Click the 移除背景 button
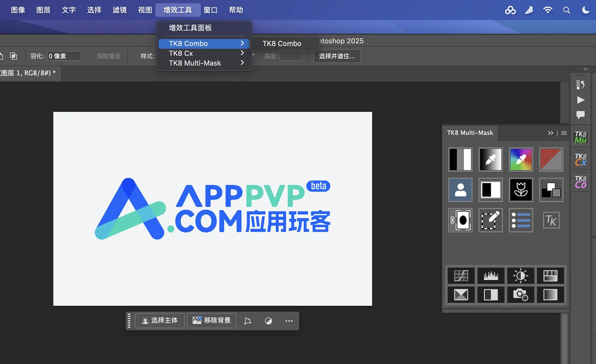 [212, 321]
